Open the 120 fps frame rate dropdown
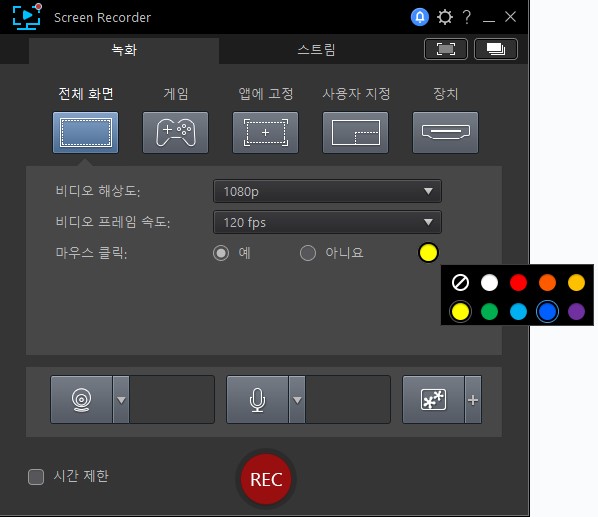 [x=327, y=222]
